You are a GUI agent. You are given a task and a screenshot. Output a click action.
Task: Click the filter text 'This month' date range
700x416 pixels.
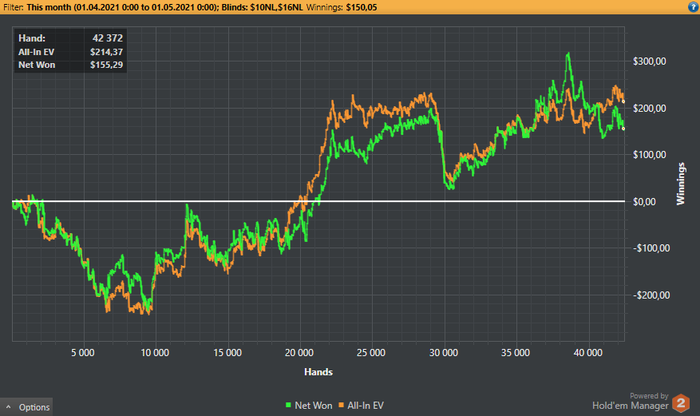pyautogui.click(x=122, y=7)
